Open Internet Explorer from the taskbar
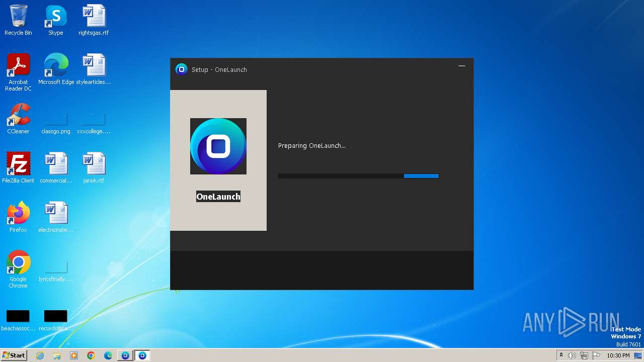Image resolution: width=644 pixels, height=362 pixels. (40, 355)
